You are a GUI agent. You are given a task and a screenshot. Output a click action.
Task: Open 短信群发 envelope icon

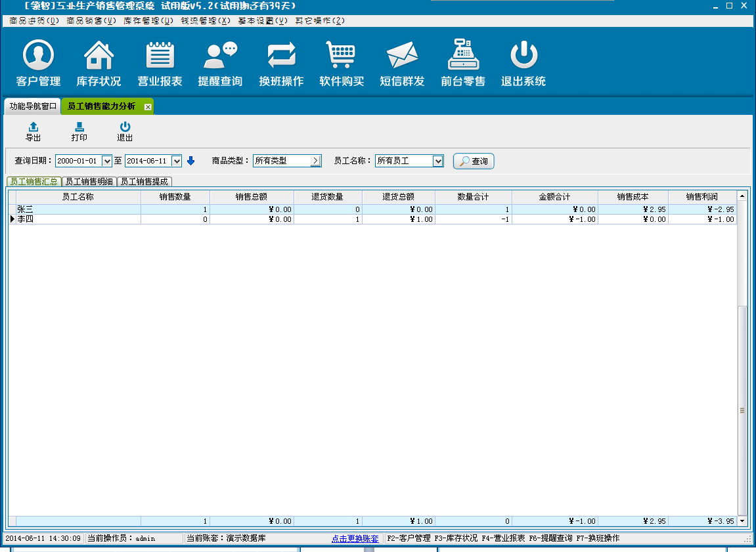[x=402, y=56]
